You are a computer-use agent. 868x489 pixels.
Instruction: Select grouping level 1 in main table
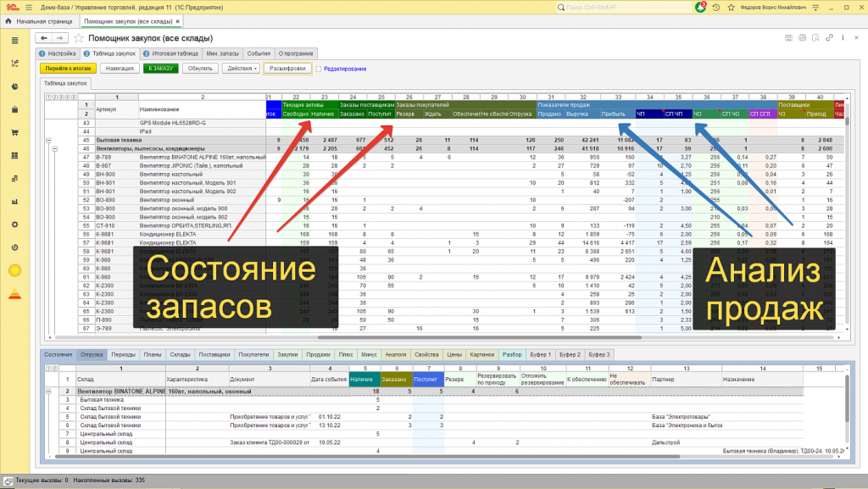(x=48, y=97)
